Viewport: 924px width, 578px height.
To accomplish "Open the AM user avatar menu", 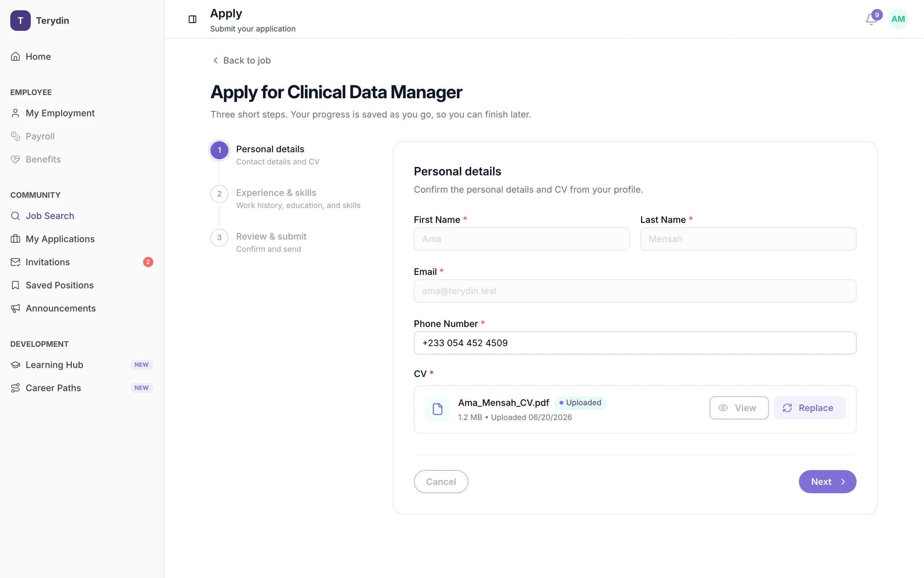I will tap(898, 19).
